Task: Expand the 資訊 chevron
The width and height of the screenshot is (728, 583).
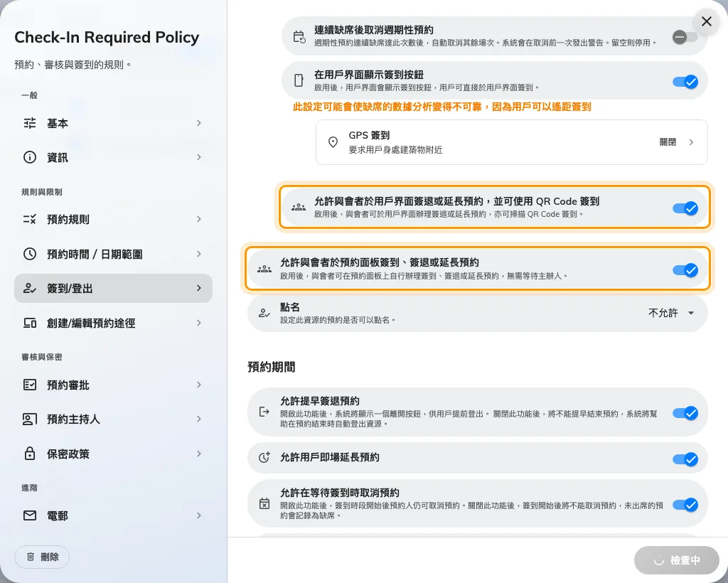Action: [x=199, y=157]
